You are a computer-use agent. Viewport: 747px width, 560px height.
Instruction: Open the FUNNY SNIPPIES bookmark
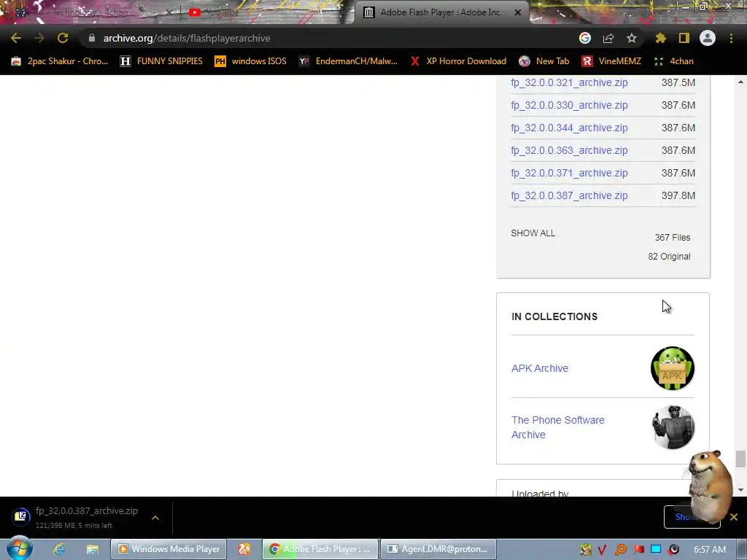coord(161,61)
